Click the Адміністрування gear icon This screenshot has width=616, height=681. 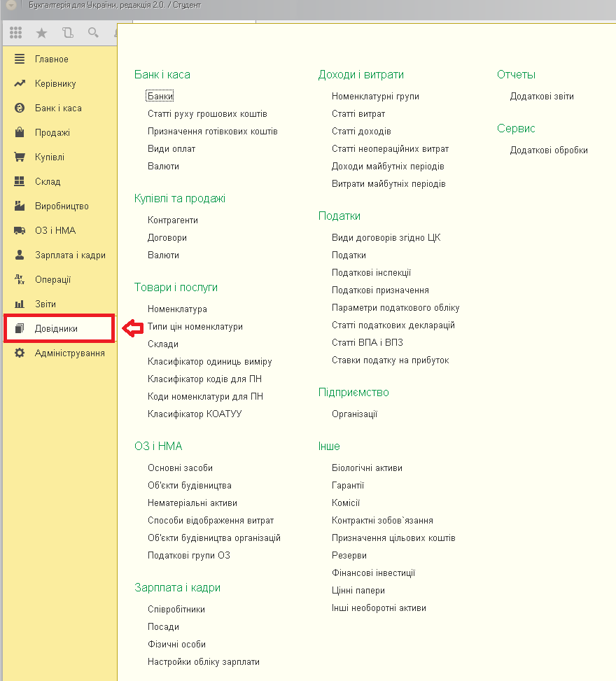point(20,353)
